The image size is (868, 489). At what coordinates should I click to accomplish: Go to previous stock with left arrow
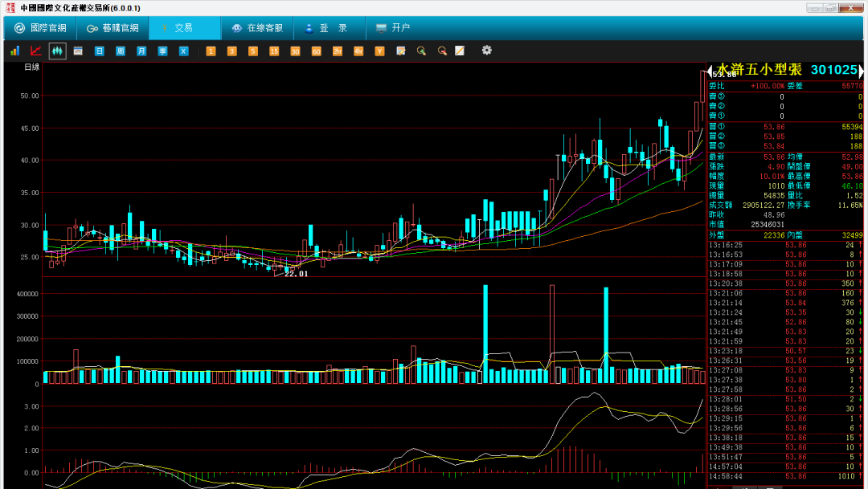click(x=710, y=71)
